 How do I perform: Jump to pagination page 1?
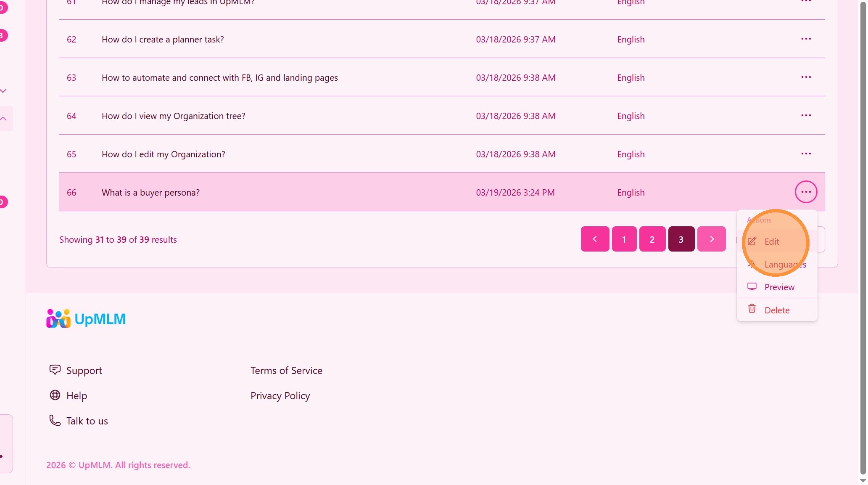pyautogui.click(x=624, y=239)
